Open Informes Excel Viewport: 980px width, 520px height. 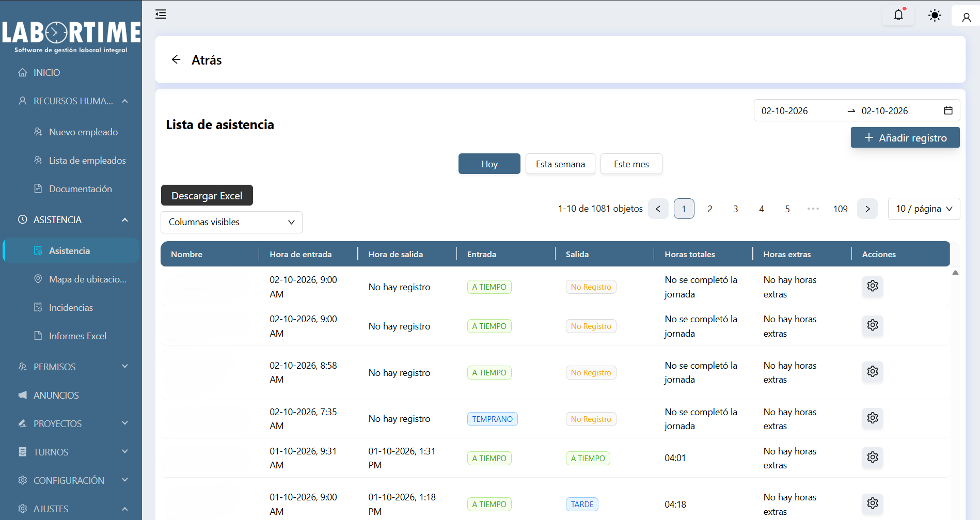point(71,336)
